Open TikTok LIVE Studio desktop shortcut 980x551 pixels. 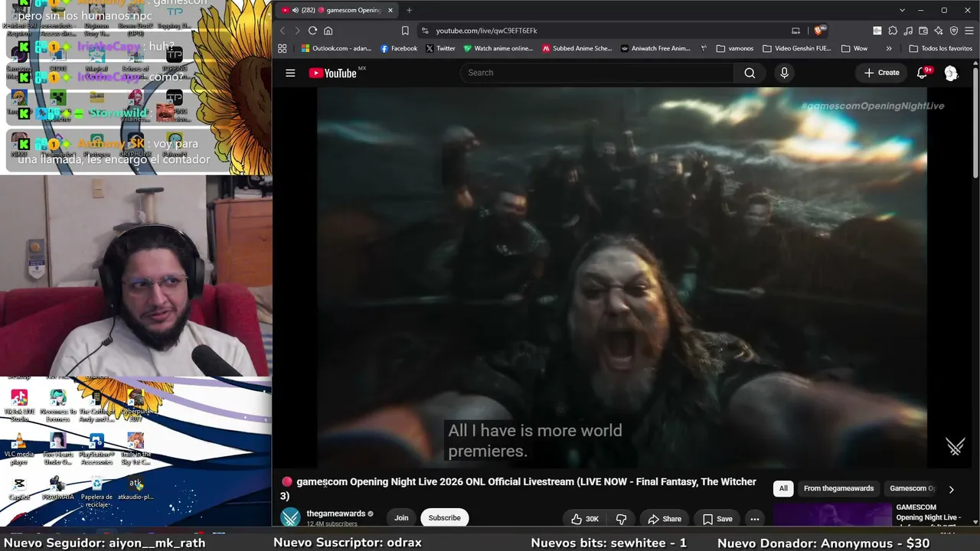[x=19, y=406]
